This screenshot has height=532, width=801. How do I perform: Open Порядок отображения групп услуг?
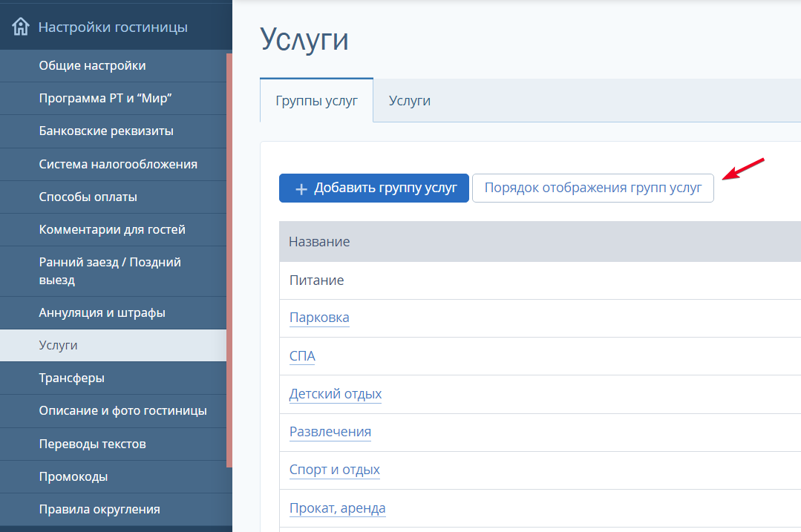[x=592, y=188]
